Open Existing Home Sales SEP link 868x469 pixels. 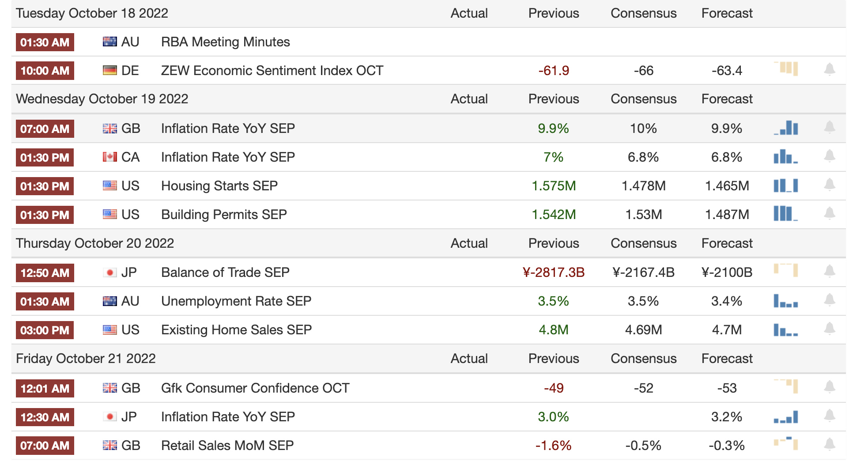(x=236, y=330)
